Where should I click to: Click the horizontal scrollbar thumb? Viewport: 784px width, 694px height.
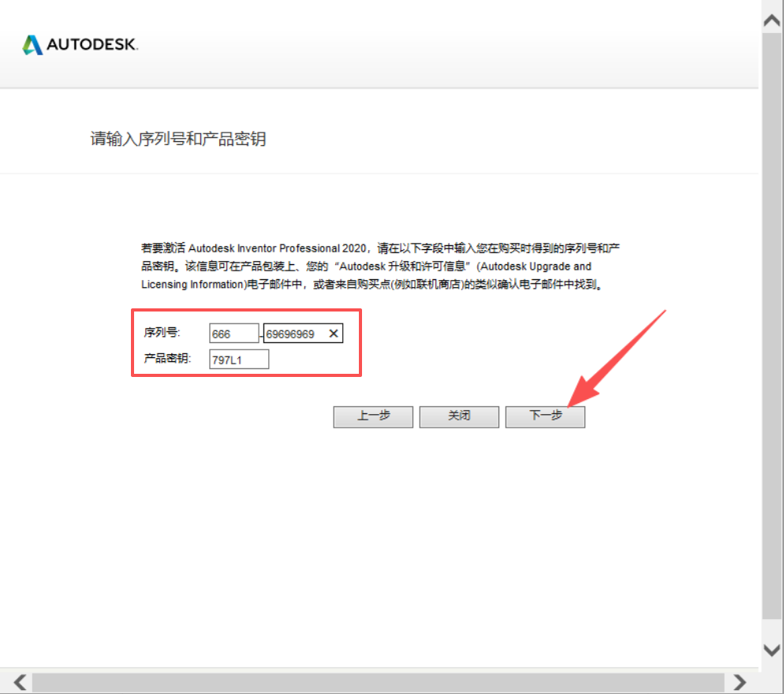(379, 681)
